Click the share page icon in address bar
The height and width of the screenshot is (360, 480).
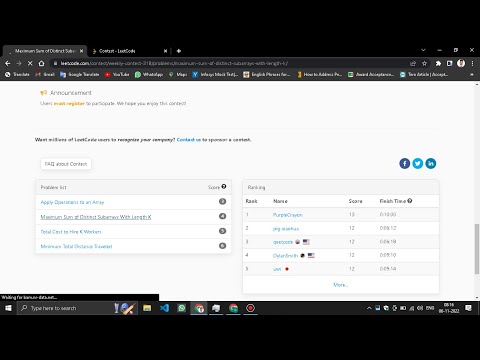413,63
